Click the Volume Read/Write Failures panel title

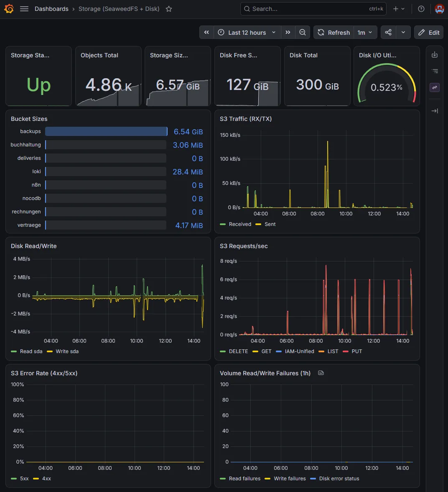(265, 373)
